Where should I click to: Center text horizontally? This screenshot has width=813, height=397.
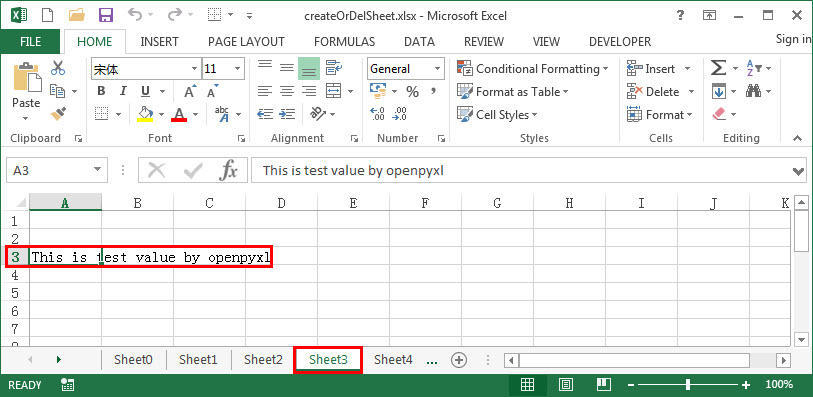(287, 91)
